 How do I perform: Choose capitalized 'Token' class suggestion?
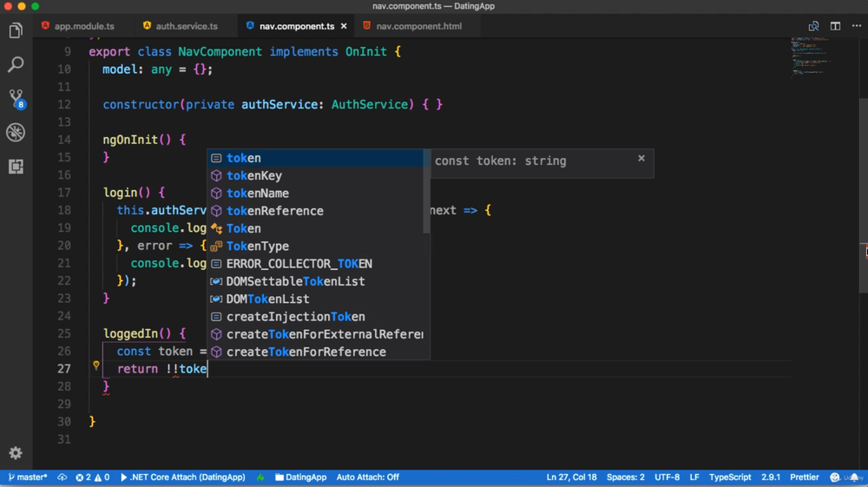click(x=316, y=228)
